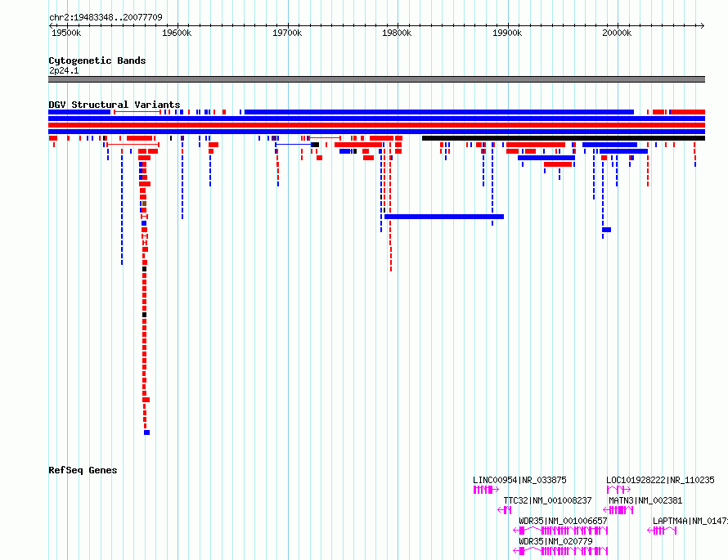The height and width of the screenshot is (560, 728).
Task: Select the blue full-width bar directly below the red one
Action: coord(376,132)
